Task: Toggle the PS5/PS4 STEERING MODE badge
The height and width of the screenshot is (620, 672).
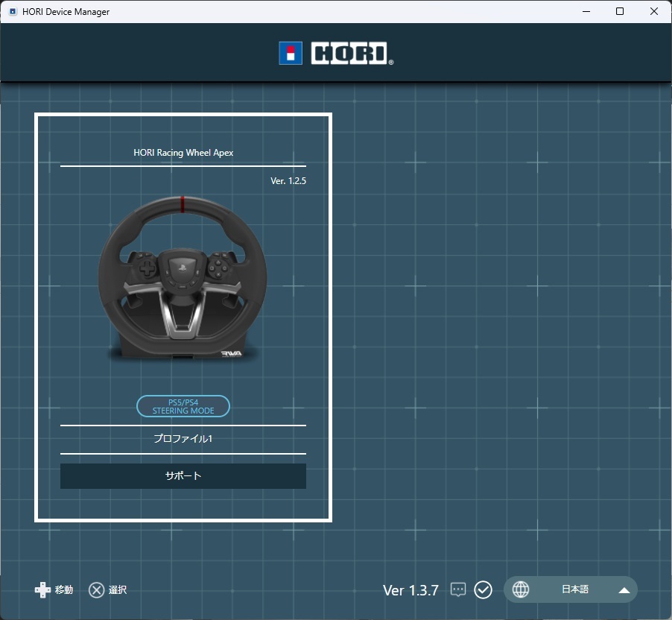Action: [x=183, y=406]
